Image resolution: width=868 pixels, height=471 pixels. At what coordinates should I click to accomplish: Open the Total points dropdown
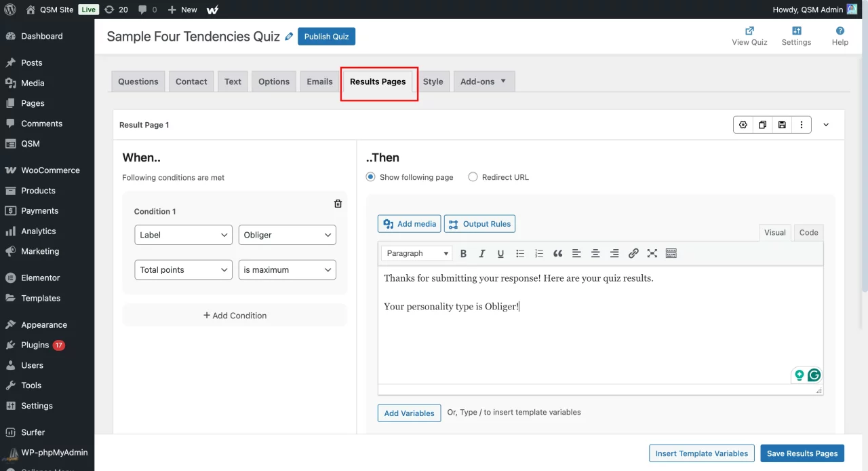coord(183,270)
